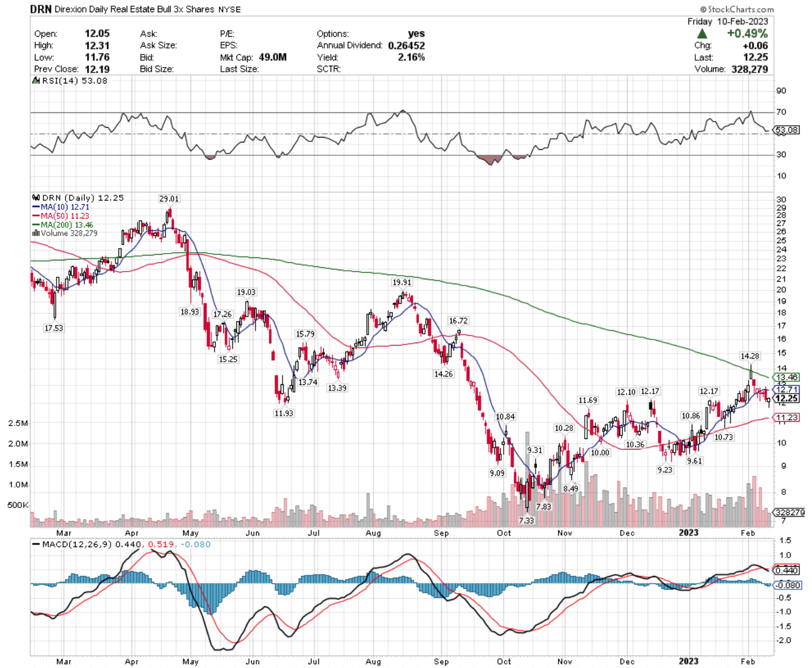
Task: Click the 10.84 October annotation
Action: 505,417
